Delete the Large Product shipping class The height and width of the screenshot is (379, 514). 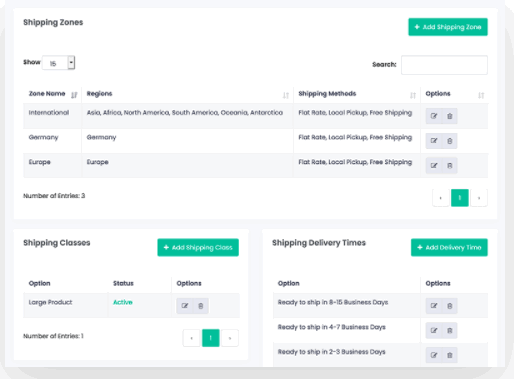coord(201,306)
